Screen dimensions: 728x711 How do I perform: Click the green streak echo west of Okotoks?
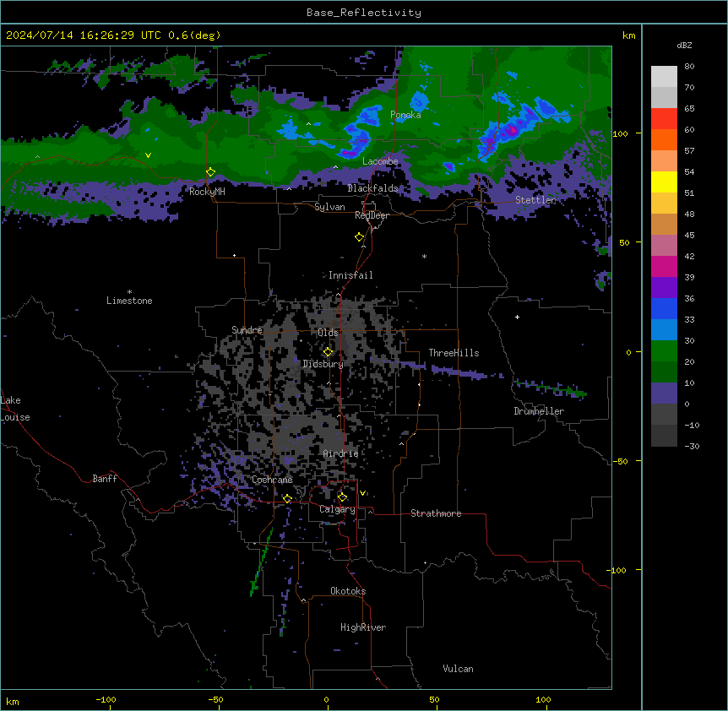[260, 564]
